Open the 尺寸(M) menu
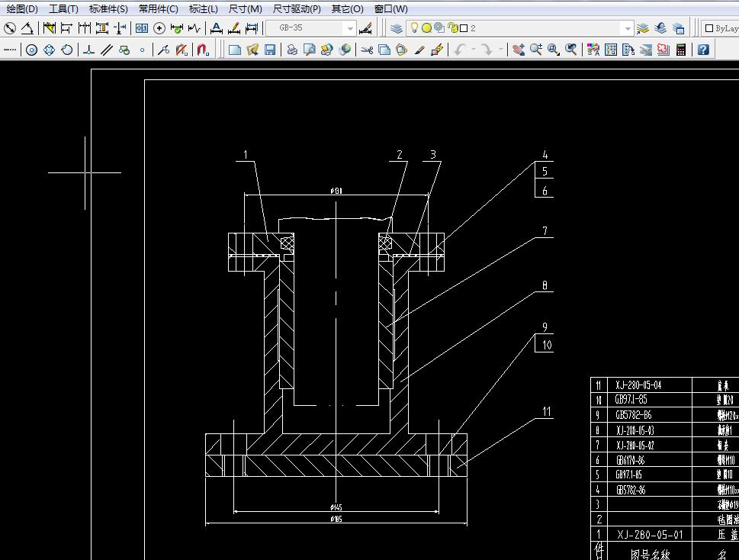 point(245,9)
